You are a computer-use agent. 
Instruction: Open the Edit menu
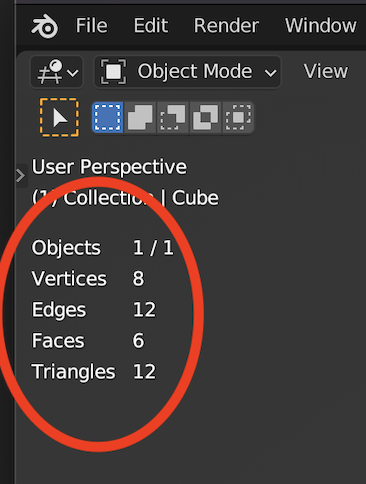[151, 26]
